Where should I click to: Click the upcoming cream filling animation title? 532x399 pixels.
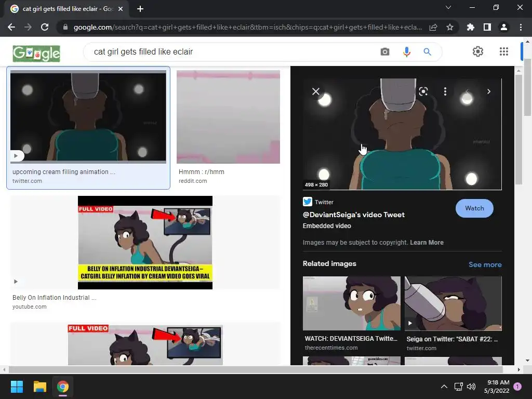pyautogui.click(x=64, y=172)
